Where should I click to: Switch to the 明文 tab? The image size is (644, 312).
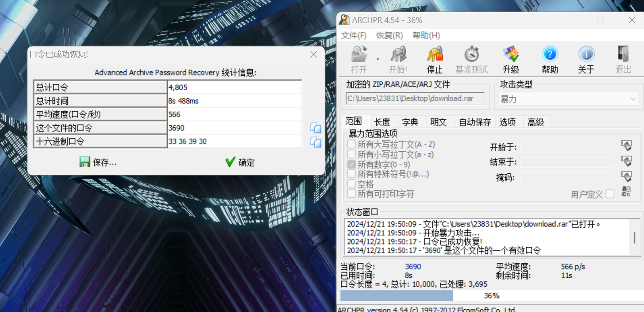tap(438, 122)
